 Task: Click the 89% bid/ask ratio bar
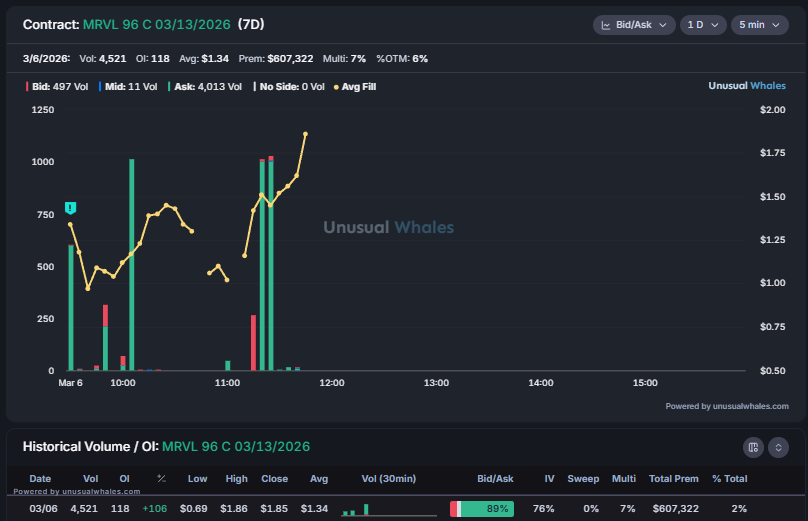(x=482, y=509)
